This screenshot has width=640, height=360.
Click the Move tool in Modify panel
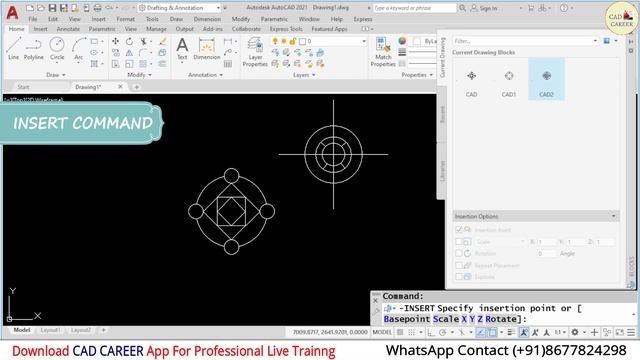tap(116, 41)
